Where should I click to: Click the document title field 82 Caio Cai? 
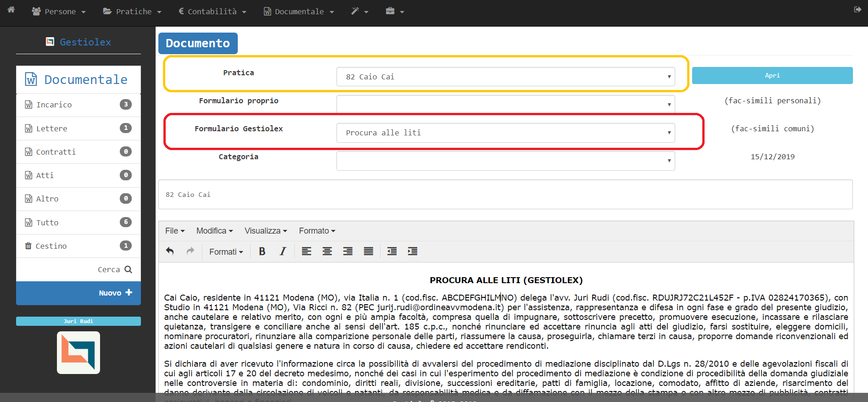pyautogui.click(x=505, y=195)
